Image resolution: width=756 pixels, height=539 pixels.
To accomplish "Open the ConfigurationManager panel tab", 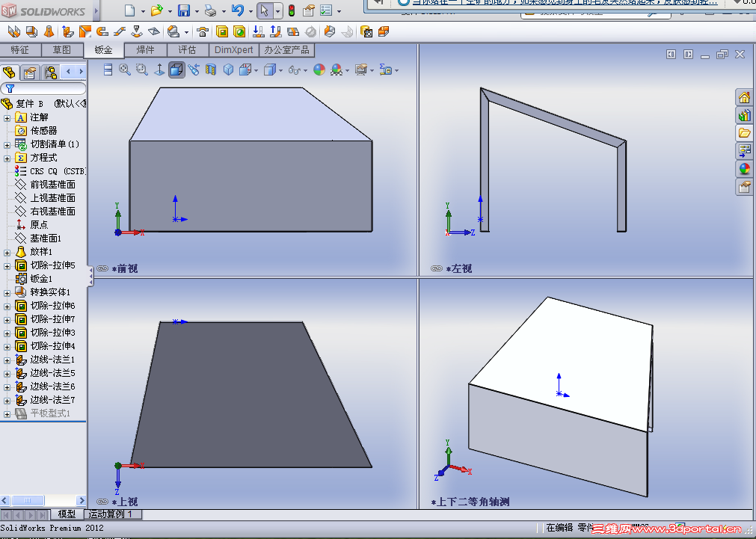I will pos(51,73).
